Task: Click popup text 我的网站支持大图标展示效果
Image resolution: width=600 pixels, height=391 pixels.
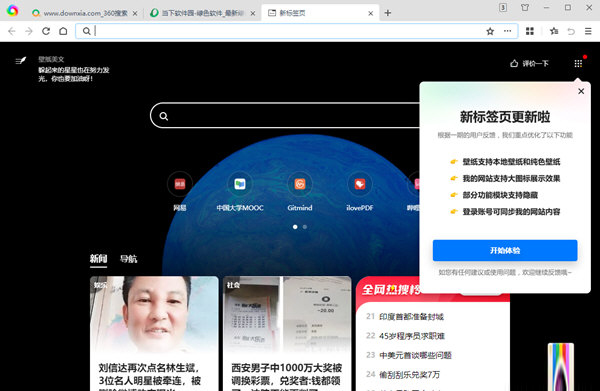Action: [511, 178]
